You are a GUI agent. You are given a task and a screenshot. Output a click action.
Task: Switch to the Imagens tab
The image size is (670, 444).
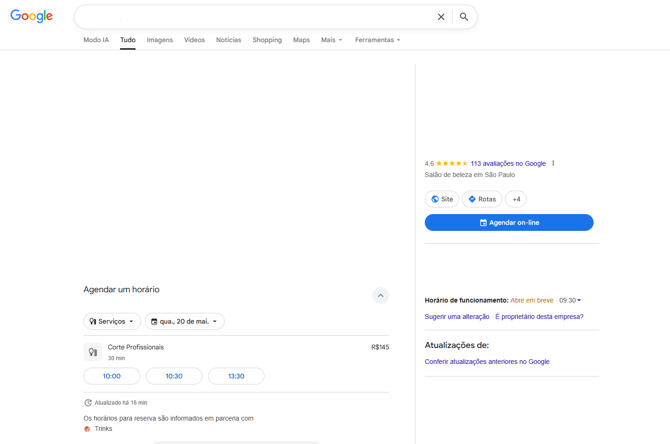tap(160, 40)
